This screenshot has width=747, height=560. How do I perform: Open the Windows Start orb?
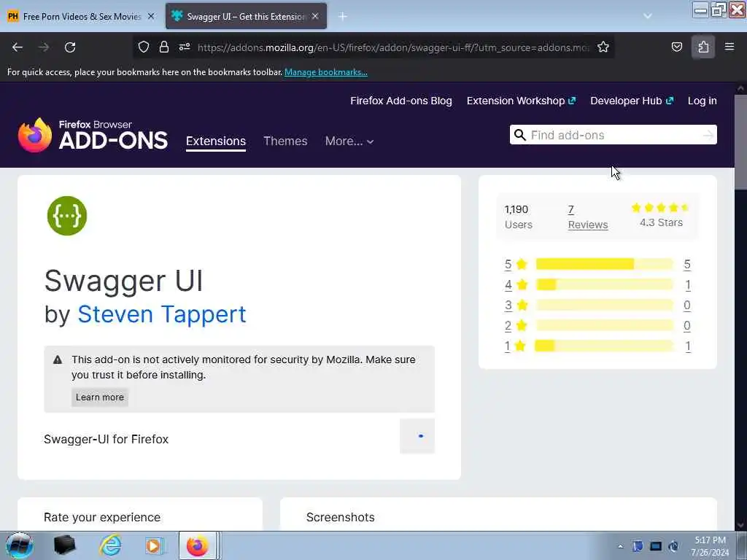pyautogui.click(x=19, y=545)
